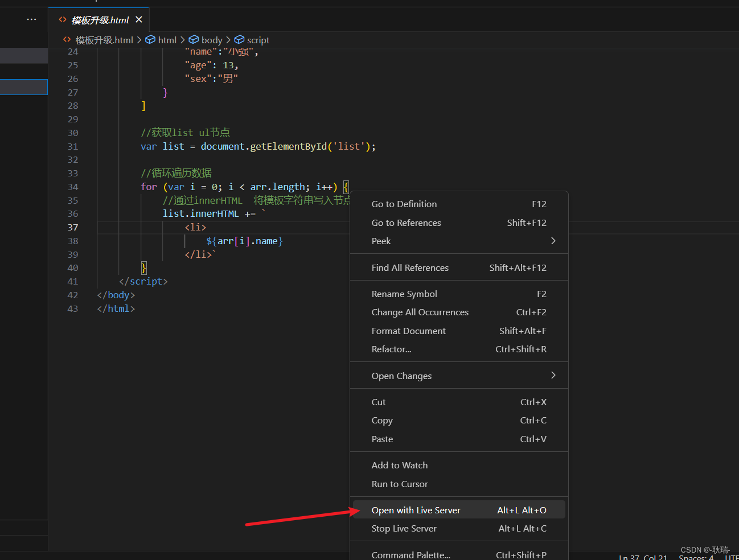Click the getElementById code on line 31

coord(289,146)
